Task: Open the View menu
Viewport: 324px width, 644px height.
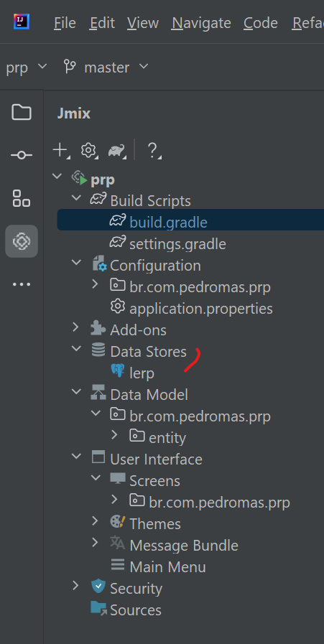Action: point(143,22)
